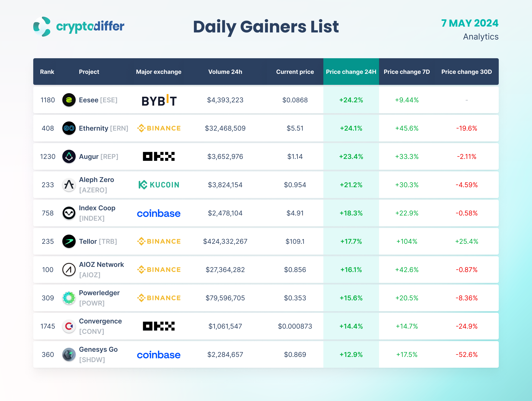Click the Eesee coin icon
This screenshot has height=401, width=532.
[x=69, y=100]
